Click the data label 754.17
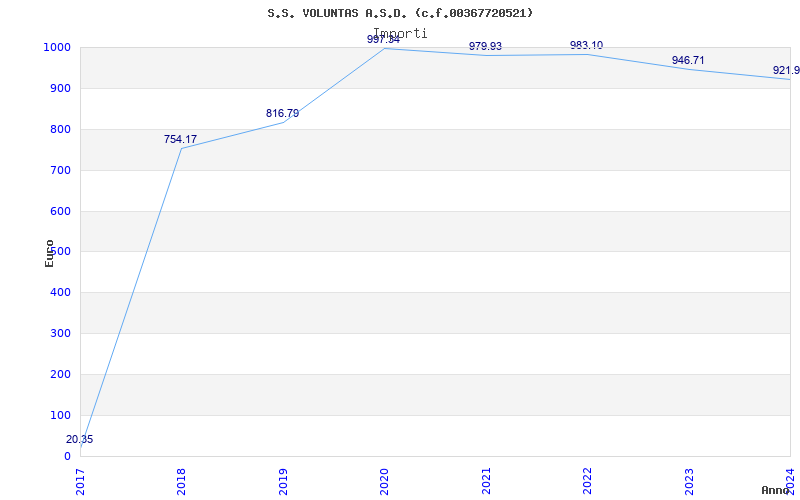The width and height of the screenshot is (800, 500). click(x=180, y=139)
